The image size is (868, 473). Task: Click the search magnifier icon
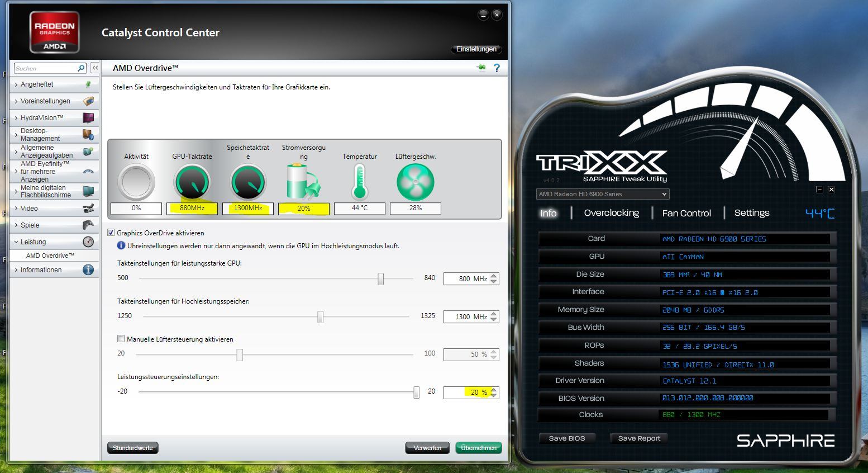(81, 68)
